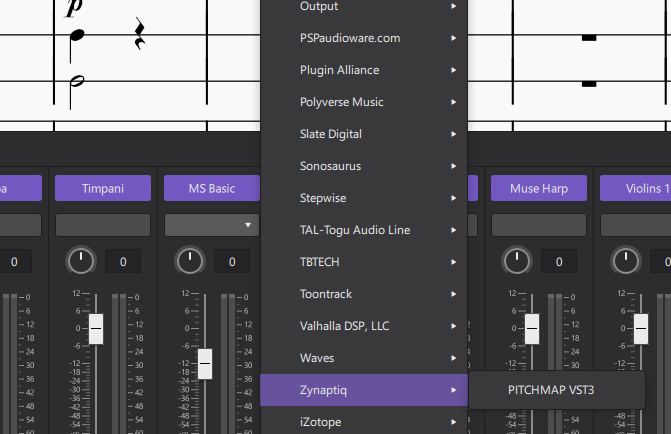Click the Muse Harp pan knob
The image size is (671, 434).
coord(517,261)
